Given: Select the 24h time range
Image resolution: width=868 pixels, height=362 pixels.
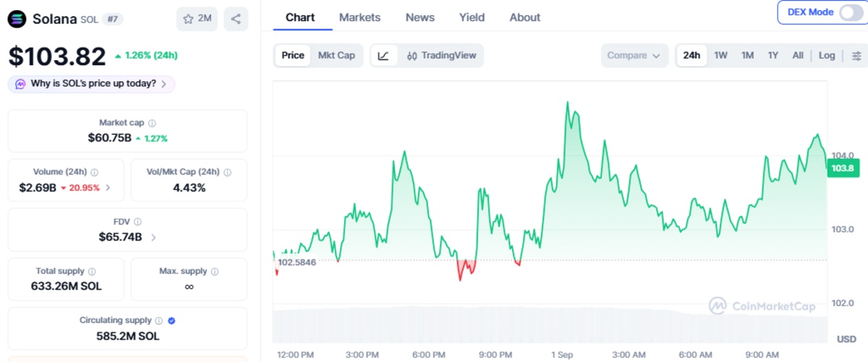Looking at the screenshot, I should pos(692,55).
